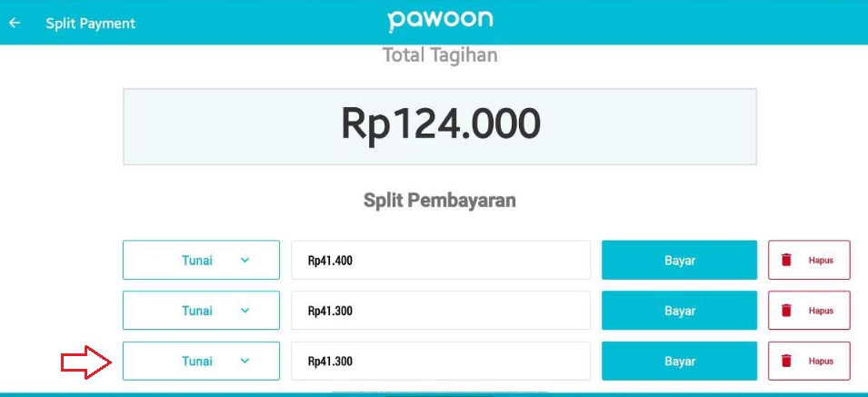Click chevron arrow in third Tunai selector
The image size is (868, 397).
[245, 361]
